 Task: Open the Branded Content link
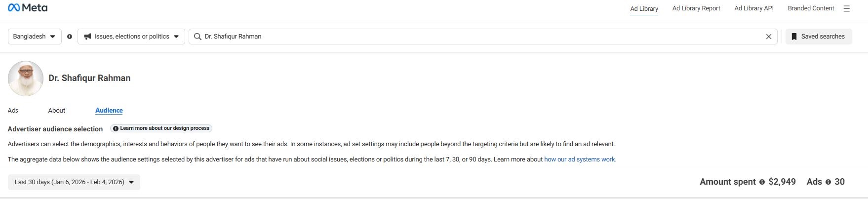pos(811,8)
